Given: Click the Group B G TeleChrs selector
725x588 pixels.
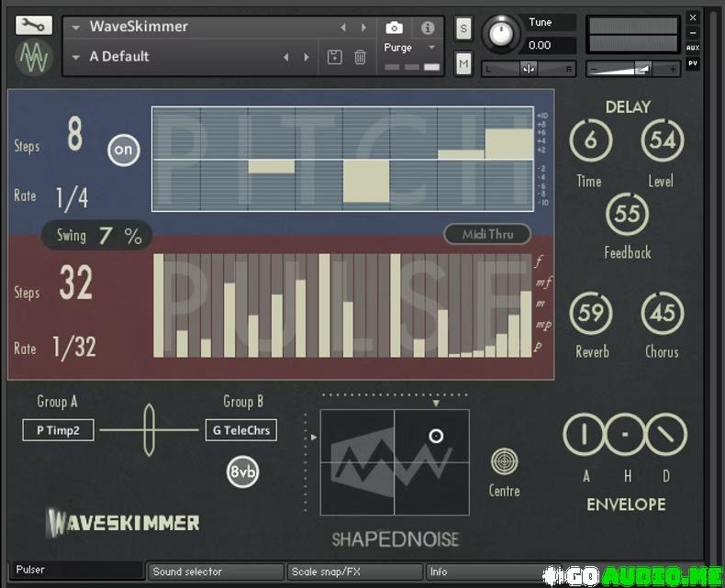Looking at the screenshot, I should click(x=240, y=429).
